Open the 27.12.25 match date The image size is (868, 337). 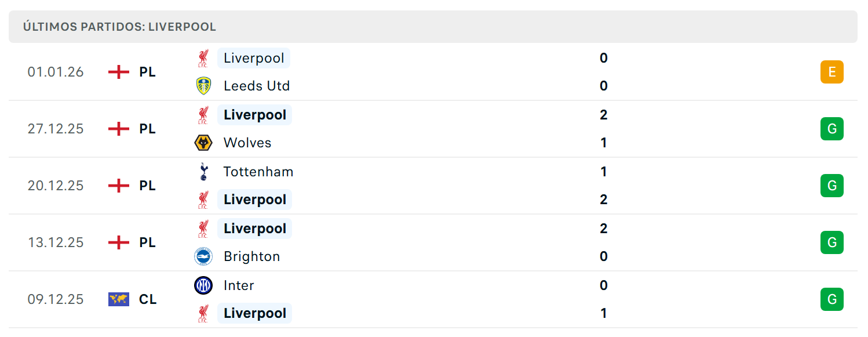(x=56, y=129)
